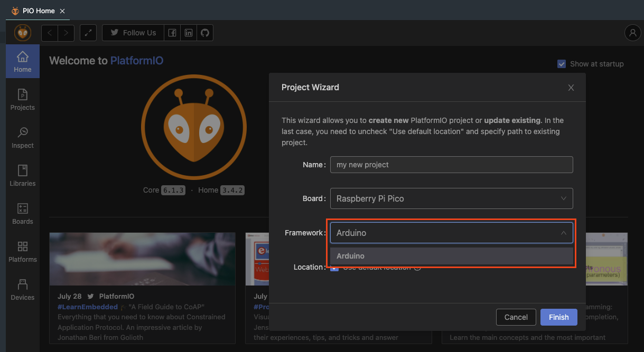Click the PlatformIO link in welcome heading

coord(137,61)
